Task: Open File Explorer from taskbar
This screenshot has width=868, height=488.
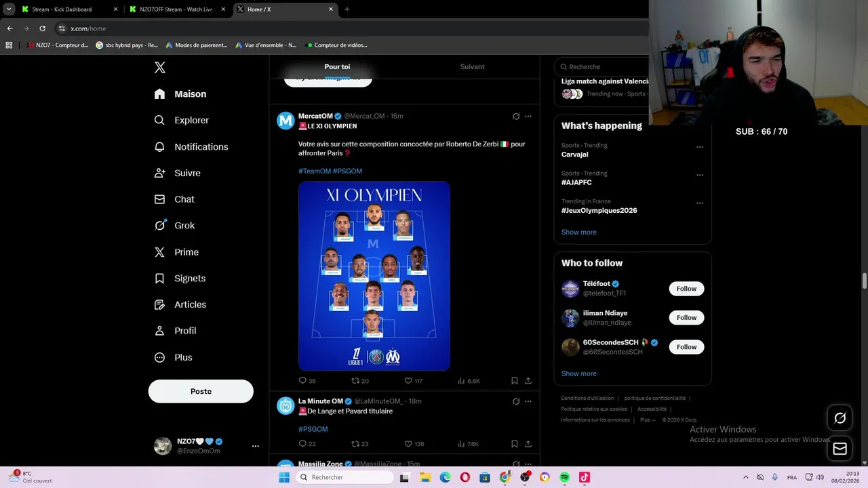Action: (425, 477)
